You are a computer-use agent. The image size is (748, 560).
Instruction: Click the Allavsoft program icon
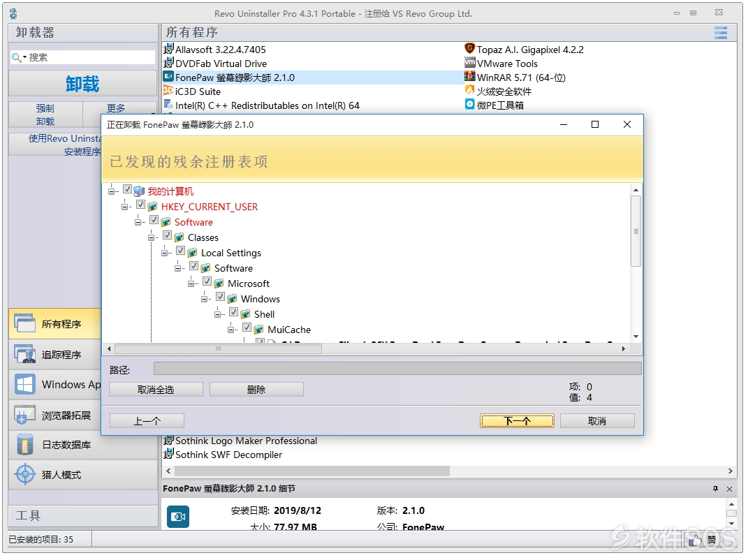[x=168, y=49]
